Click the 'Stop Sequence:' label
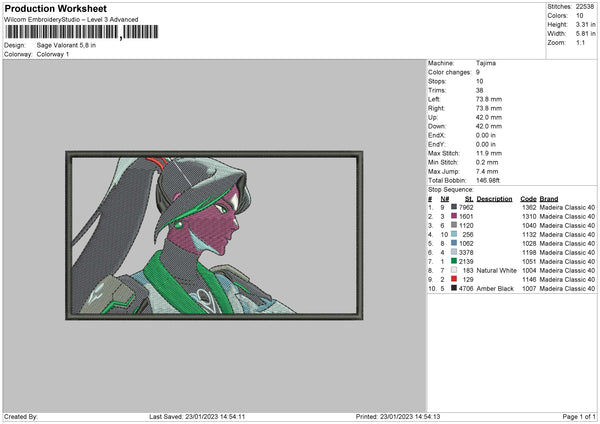This screenshot has width=600, height=424. pos(450,190)
